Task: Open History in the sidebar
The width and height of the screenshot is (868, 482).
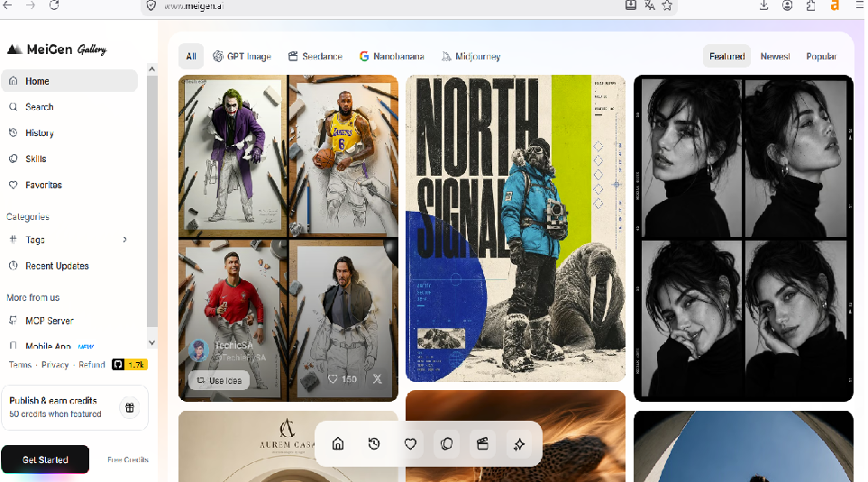Action: pyautogui.click(x=69, y=132)
